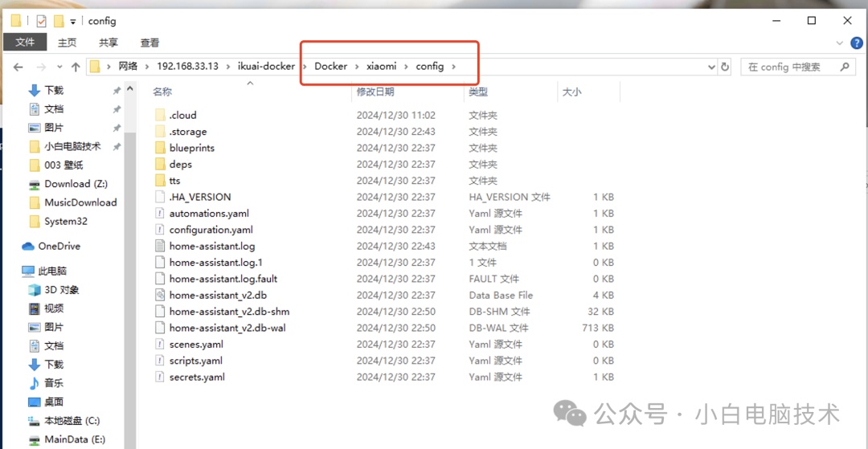Viewport: 868px width, 449px height.
Task: Open the 文件 ribbon tab
Action: tap(25, 42)
